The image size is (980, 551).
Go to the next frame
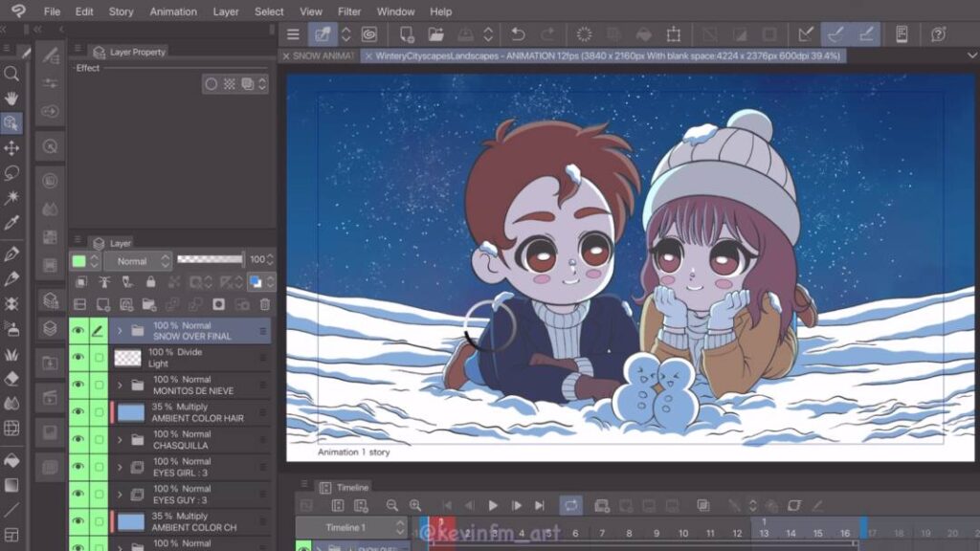[x=516, y=505]
